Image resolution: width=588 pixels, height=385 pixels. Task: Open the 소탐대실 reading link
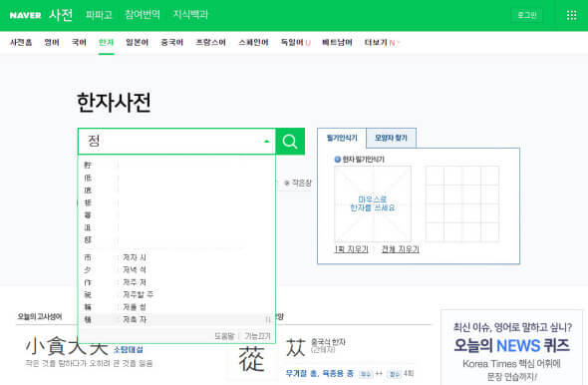coord(129,350)
